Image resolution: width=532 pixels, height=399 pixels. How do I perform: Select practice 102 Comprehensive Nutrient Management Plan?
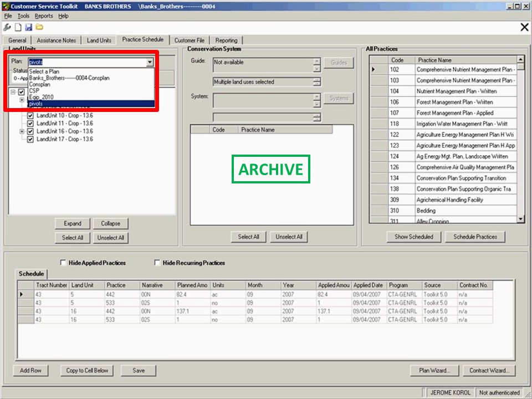[x=444, y=70]
